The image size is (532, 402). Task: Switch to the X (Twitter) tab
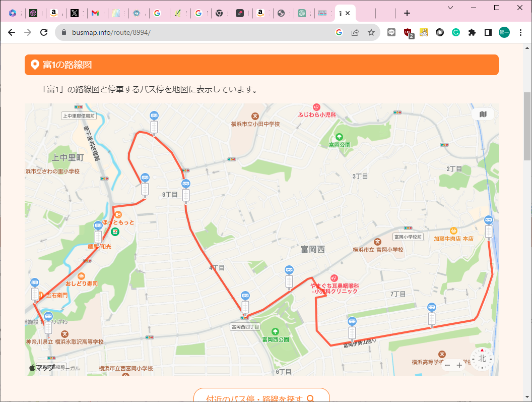pos(75,13)
